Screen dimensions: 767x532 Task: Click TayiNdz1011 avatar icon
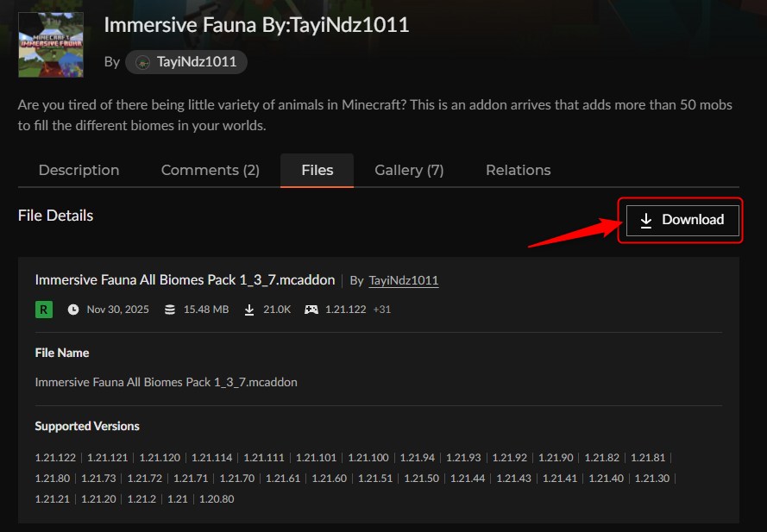click(x=142, y=63)
